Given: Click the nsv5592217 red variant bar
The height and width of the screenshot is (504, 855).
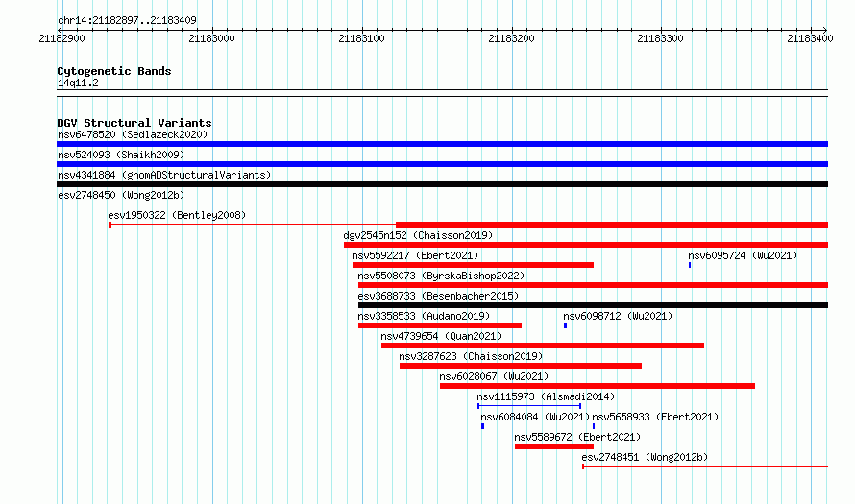Looking at the screenshot, I should click(473, 265).
